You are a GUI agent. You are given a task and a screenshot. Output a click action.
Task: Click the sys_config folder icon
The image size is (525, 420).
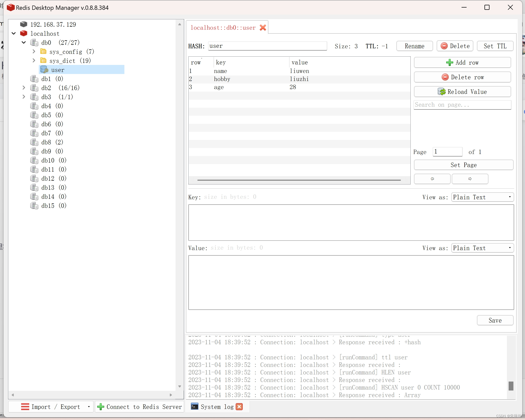44,52
